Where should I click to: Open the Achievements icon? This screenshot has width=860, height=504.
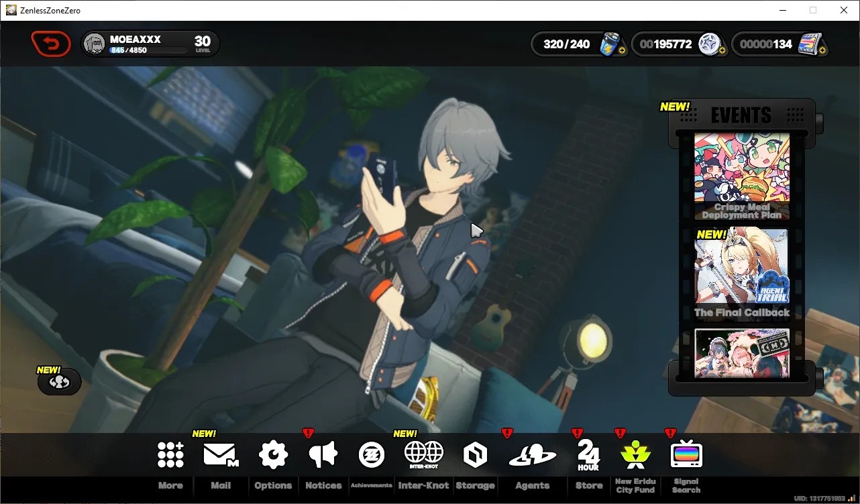click(371, 454)
